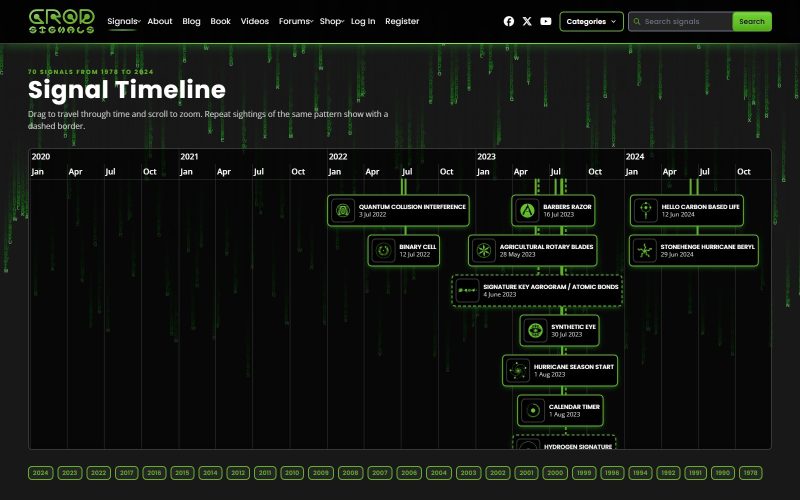The width and height of the screenshot is (800, 500).
Task: Open the Agricultural Rotary Blades card title
Action: coord(546,246)
